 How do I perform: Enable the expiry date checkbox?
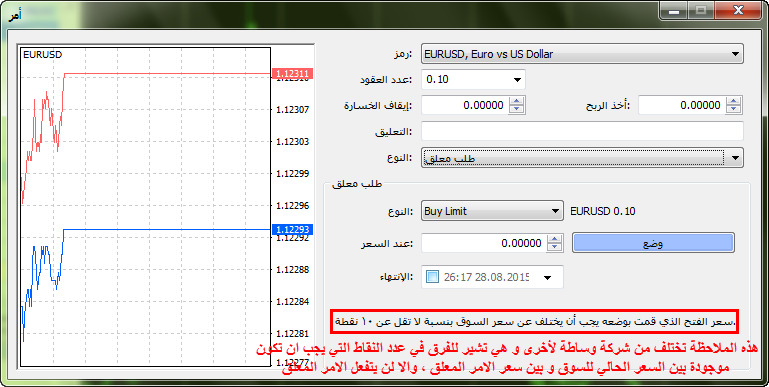pos(432,277)
